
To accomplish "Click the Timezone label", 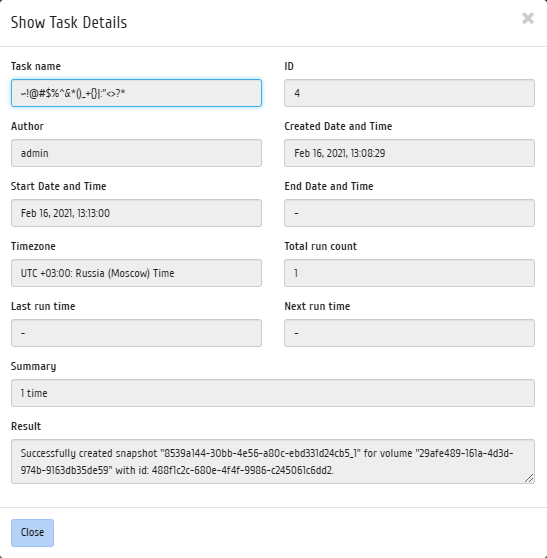I will (x=33, y=246).
